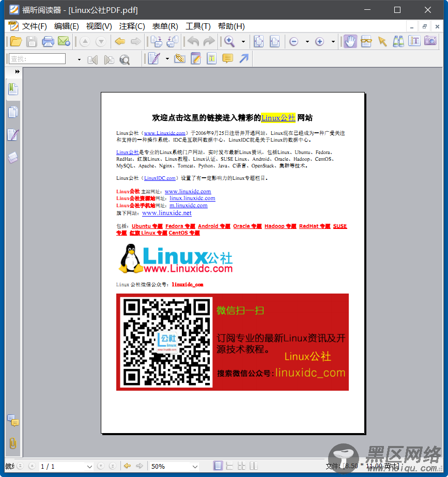Click the Linux公社 penguin logo image
Viewport: 448px width, 477px height.
(x=176, y=258)
